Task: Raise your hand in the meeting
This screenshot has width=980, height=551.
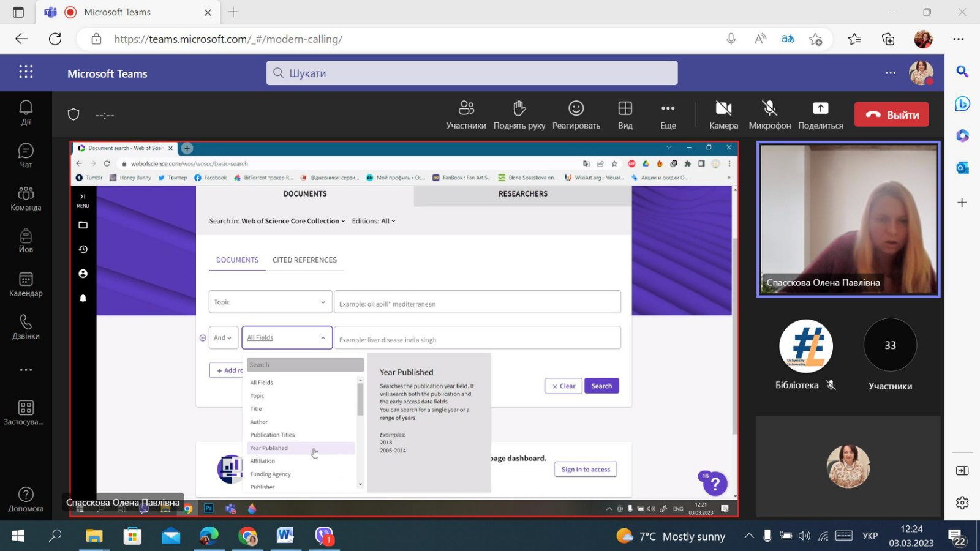Action: pyautogui.click(x=519, y=114)
